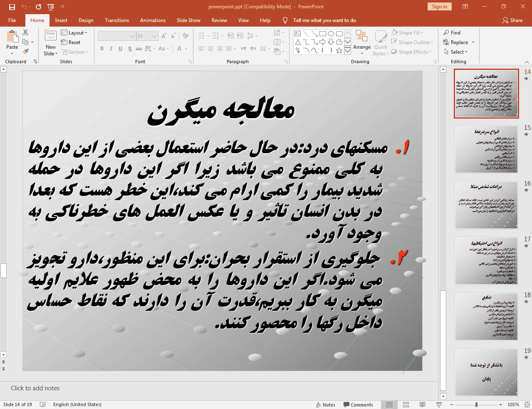The height and width of the screenshot is (409, 532).
Task: Toggle bold formatting
Action: coord(101,49)
